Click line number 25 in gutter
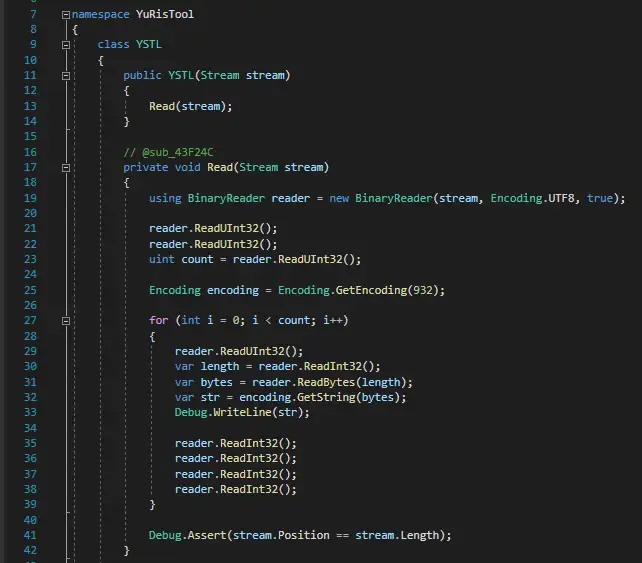The image size is (642, 563). [x=30, y=290]
